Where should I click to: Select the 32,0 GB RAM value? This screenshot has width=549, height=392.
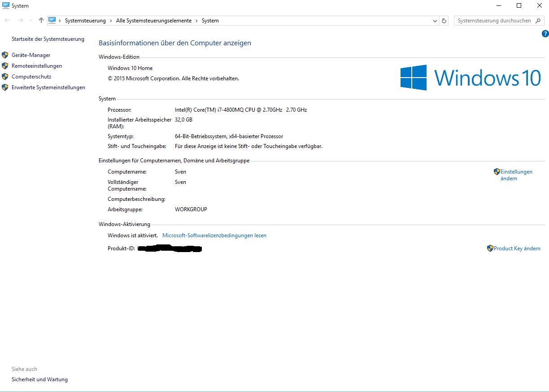click(x=183, y=120)
